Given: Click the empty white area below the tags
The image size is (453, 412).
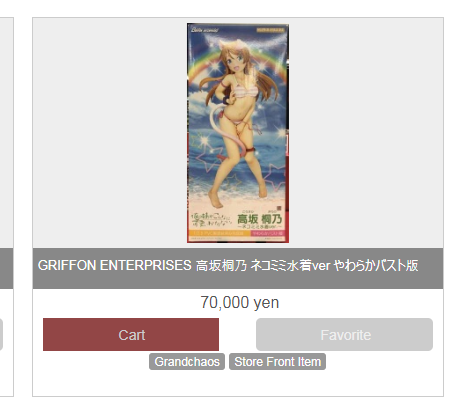Looking at the screenshot, I should coord(238,383).
